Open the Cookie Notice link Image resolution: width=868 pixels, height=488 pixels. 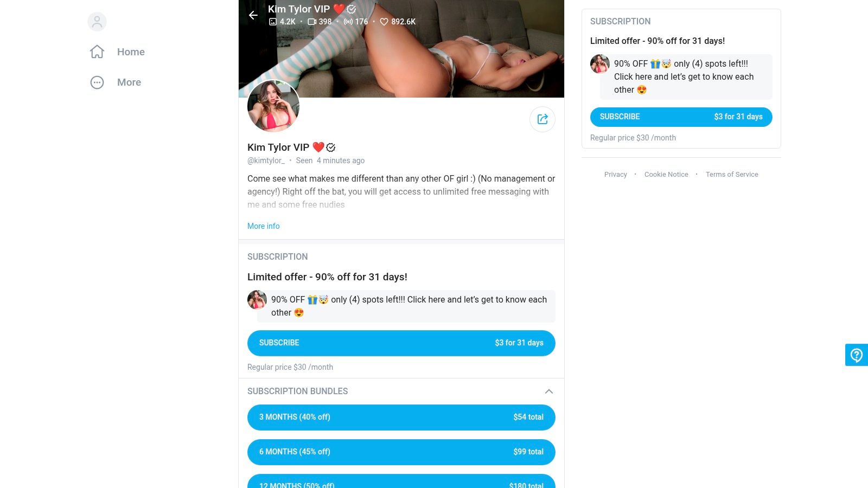666,175
